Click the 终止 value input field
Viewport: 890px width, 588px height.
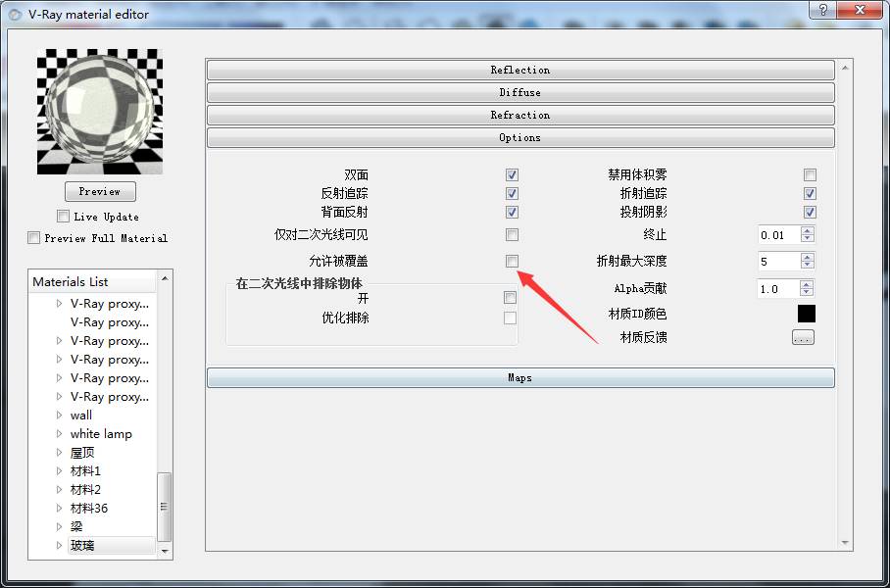point(778,235)
